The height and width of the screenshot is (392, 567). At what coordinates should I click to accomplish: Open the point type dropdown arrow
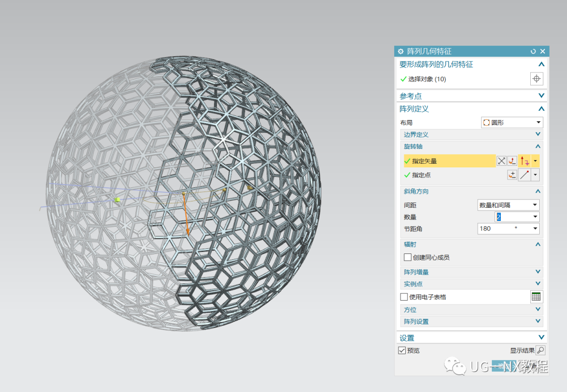535,175
